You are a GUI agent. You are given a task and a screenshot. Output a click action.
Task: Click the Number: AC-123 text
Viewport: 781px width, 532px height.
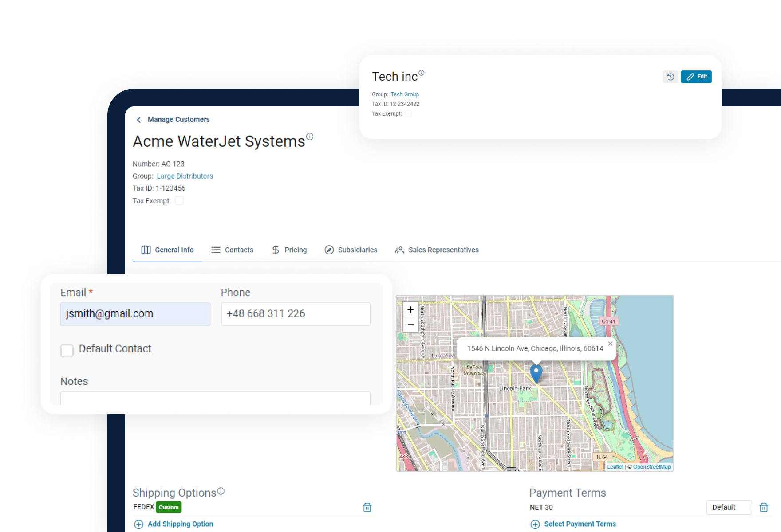[x=158, y=164]
